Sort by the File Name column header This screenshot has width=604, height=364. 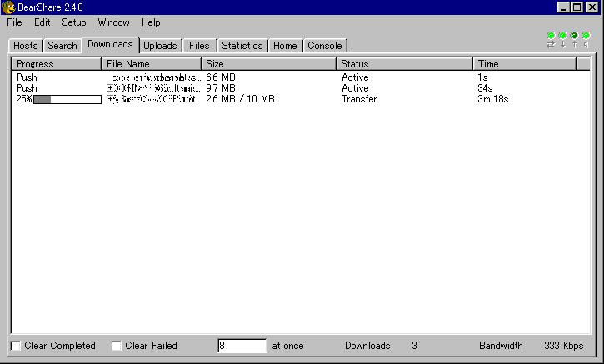click(152, 64)
